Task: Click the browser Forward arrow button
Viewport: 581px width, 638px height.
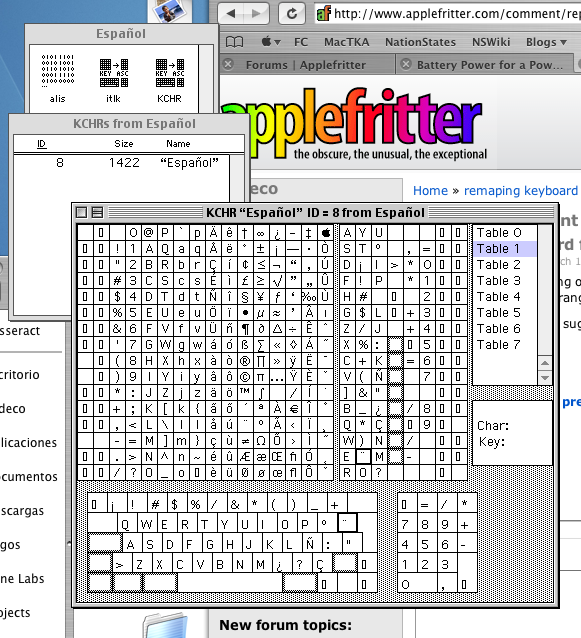Action: pyautogui.click(x=257, y=13)
